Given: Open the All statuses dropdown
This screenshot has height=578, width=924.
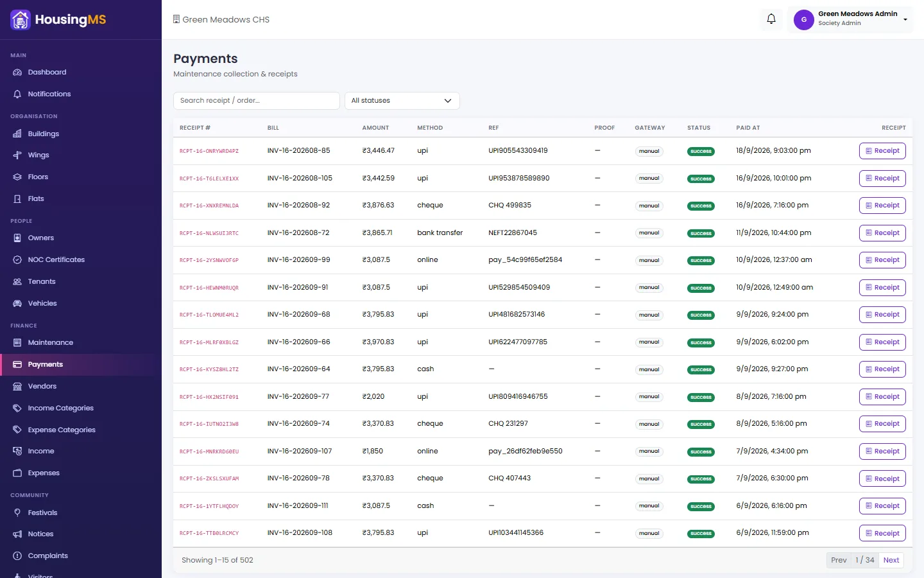Looking at the screenshot, I should tap(402, 101).
